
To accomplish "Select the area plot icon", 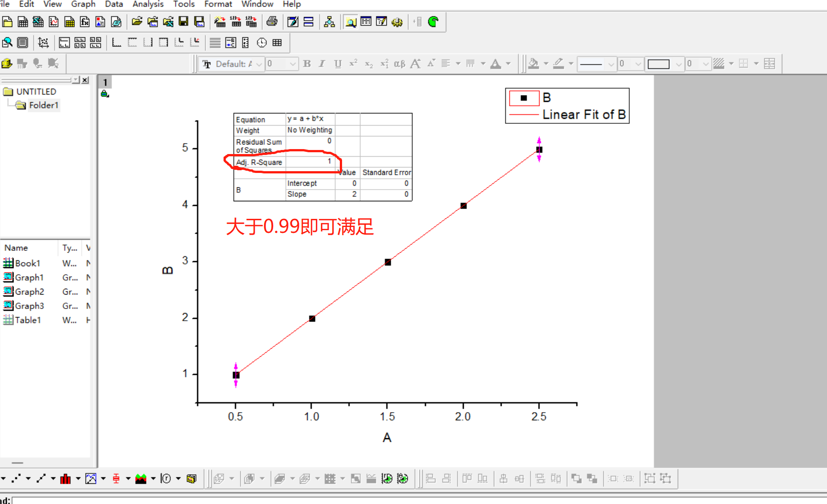I will click(141, 479).
